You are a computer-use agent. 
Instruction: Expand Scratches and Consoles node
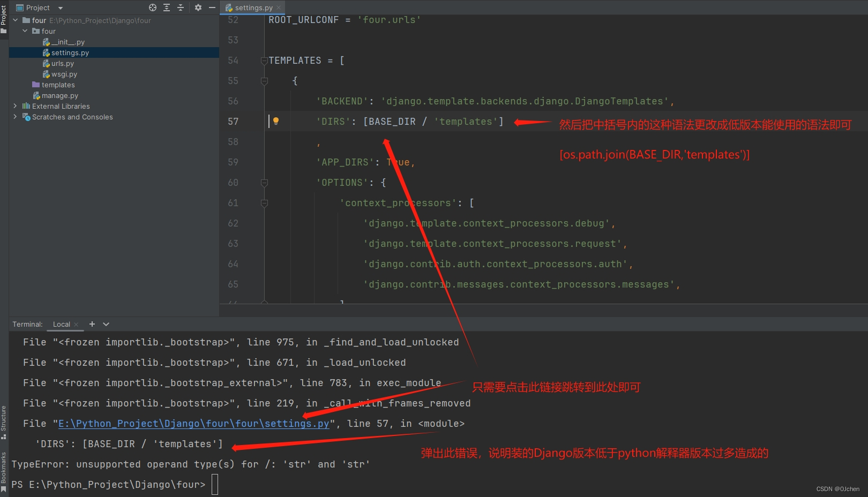point(15,117)
